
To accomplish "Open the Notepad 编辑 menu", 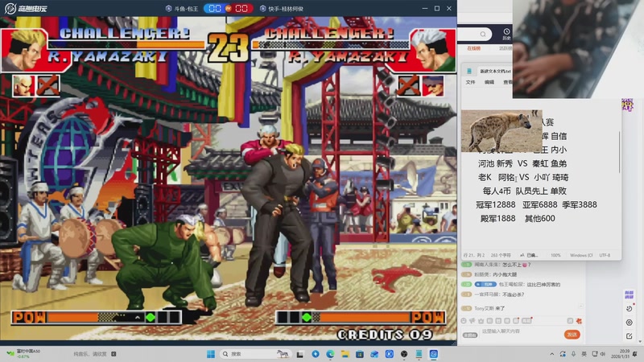I will click(x=489, y=82).
